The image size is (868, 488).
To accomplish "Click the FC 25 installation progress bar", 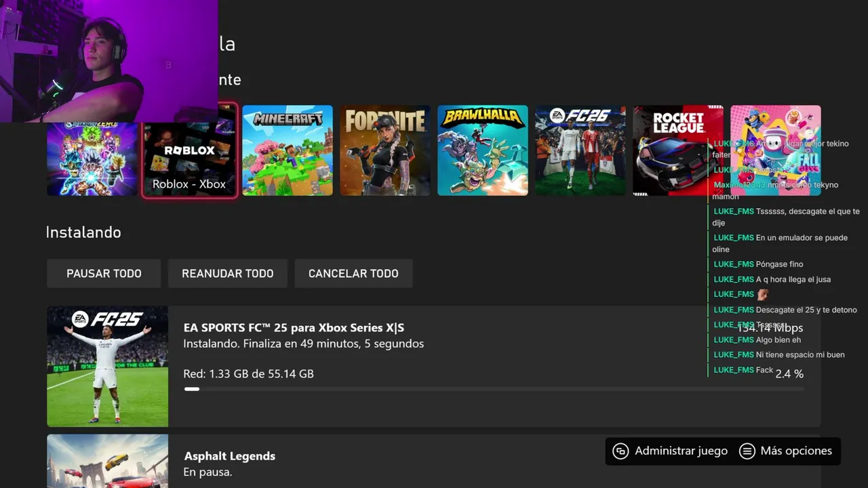I will tap(494, 389).
